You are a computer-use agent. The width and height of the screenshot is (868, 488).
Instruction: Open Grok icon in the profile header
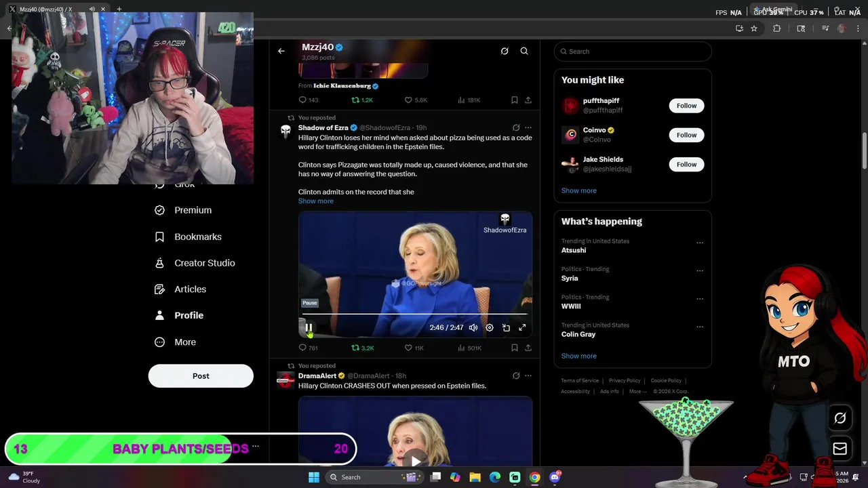[505, 51]
